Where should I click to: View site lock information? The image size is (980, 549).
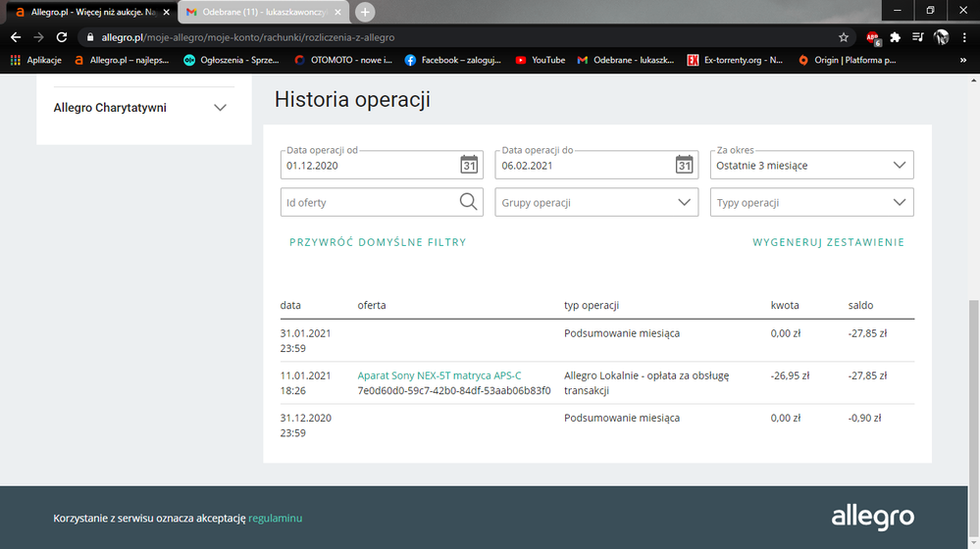click(90, 37)
